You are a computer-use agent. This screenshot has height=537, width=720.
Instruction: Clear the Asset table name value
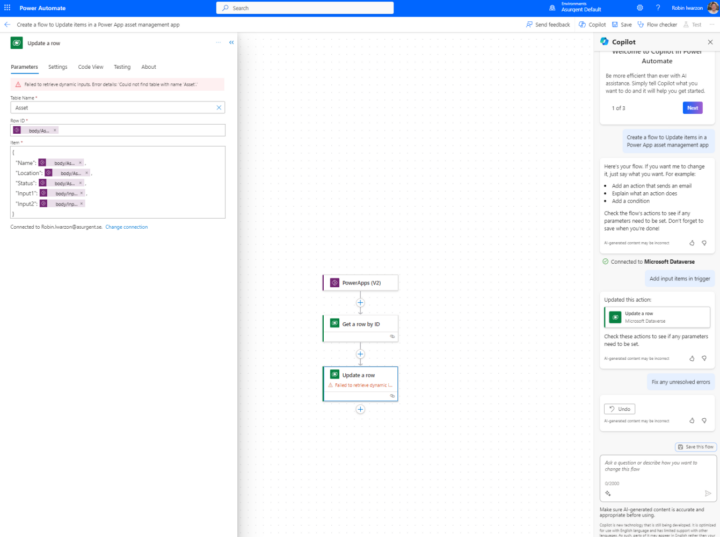pos(219,107)
